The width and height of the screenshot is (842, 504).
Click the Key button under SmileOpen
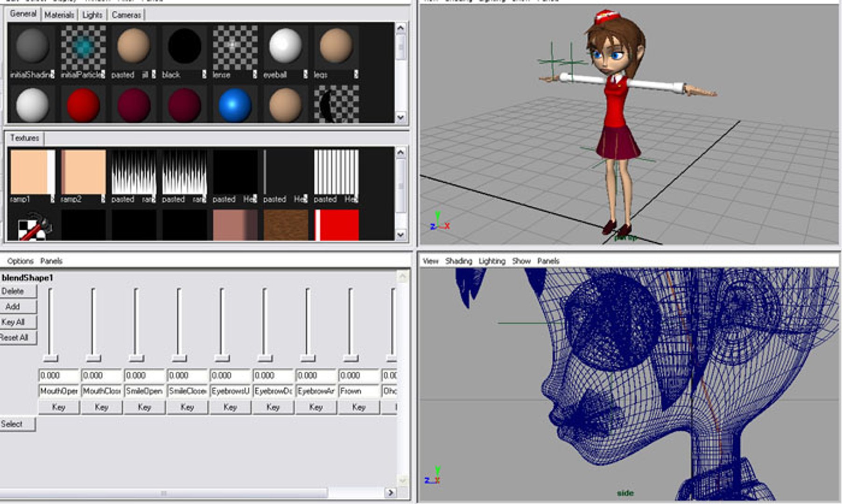coord(144,407)
